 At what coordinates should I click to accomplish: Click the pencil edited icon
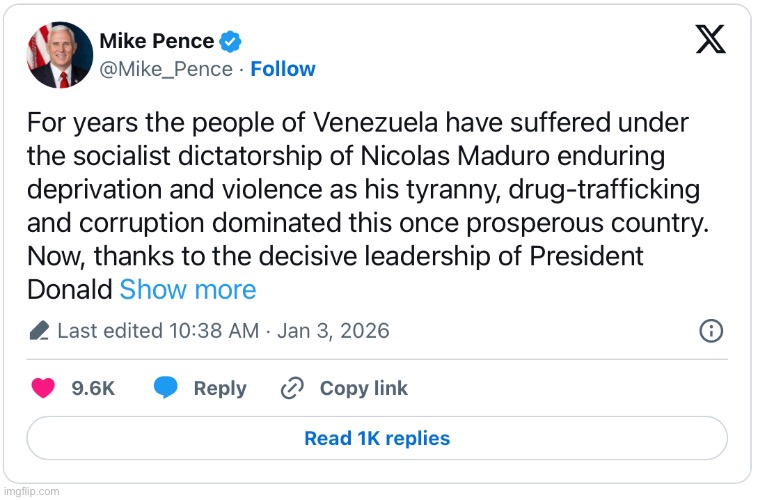coord(39,331)
